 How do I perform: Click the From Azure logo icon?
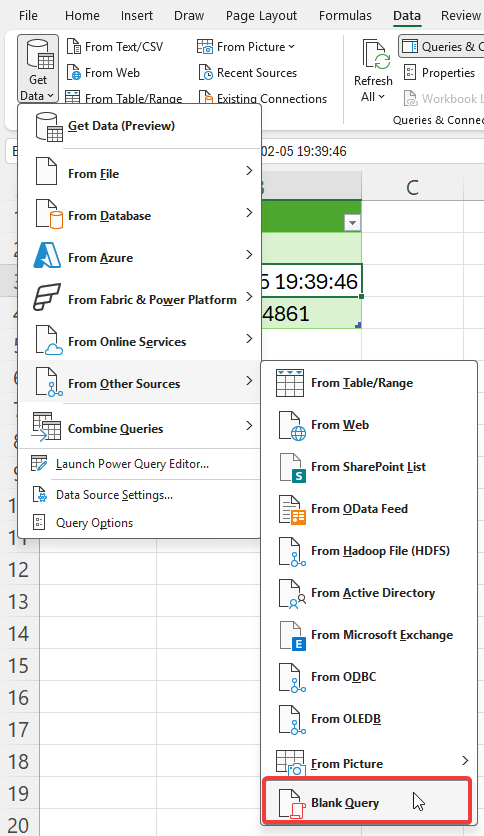pos(47,255)
